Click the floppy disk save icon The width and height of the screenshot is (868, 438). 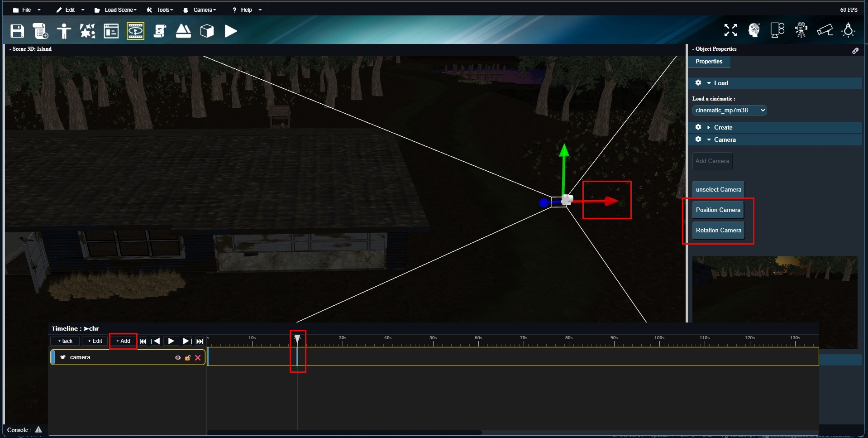[17, 31]
